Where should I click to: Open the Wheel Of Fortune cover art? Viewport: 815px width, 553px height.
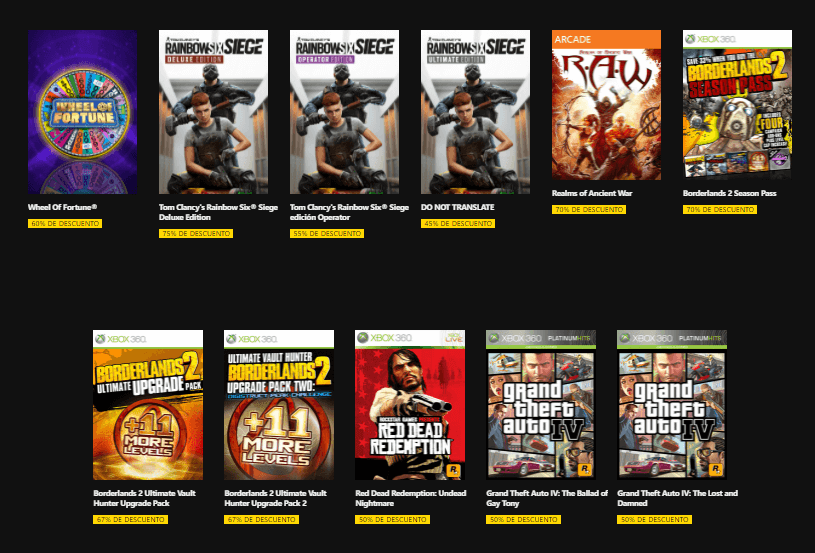[x=83, y=112]
